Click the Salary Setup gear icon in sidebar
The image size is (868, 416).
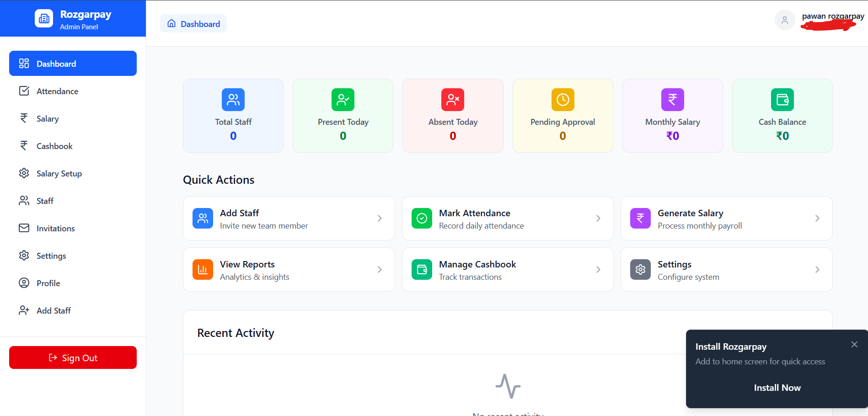[x=24, y=173]
